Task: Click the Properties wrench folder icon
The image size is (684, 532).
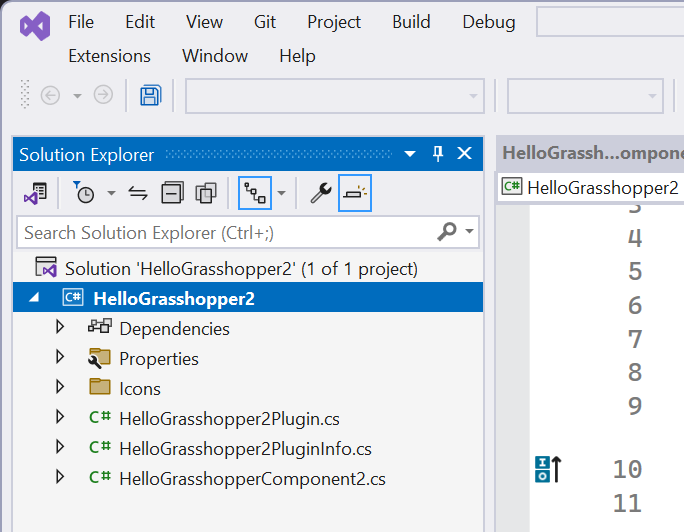Action: pyautogui.click(x=99, y=358)
